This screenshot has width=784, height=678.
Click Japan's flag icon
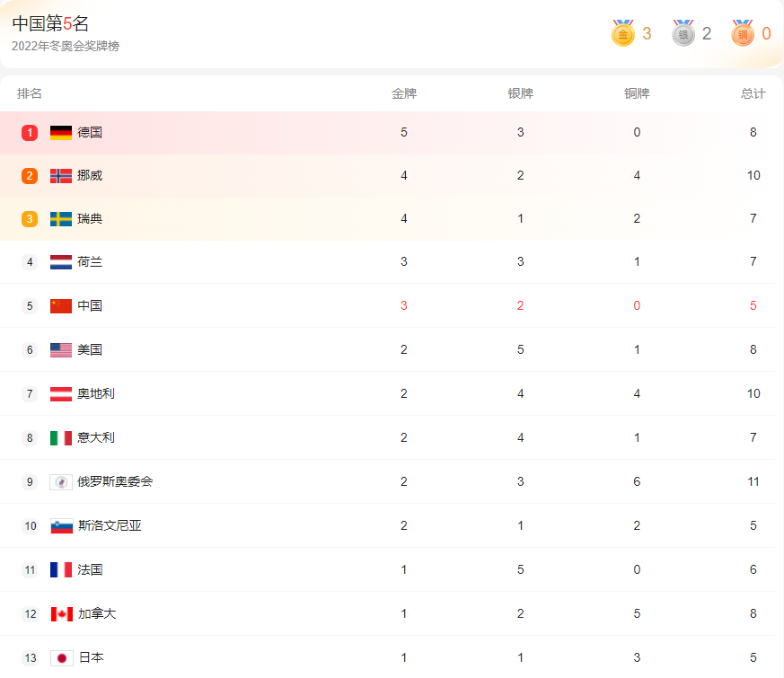pyautogui.click(x=62, y=658)
